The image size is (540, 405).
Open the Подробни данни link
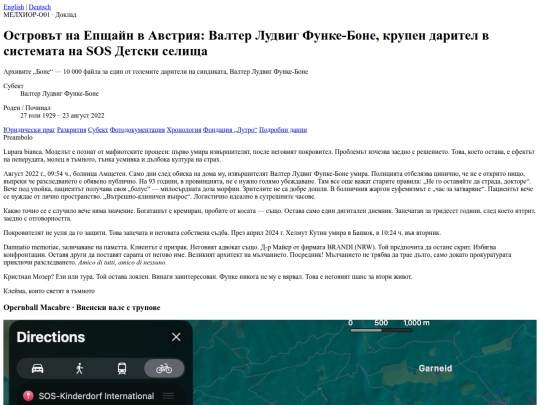tap(283, 130)
